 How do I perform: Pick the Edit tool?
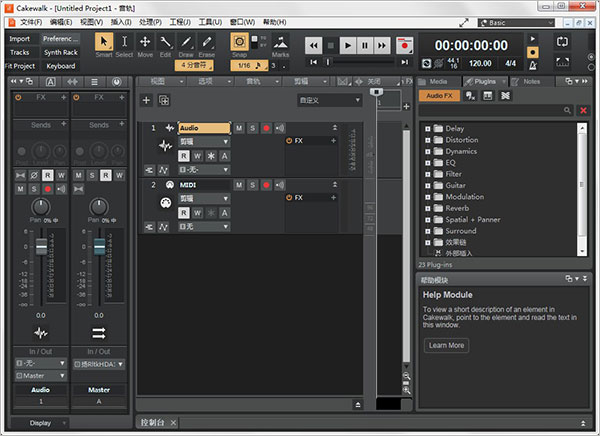pyautogui.click(x=166, y=41)
